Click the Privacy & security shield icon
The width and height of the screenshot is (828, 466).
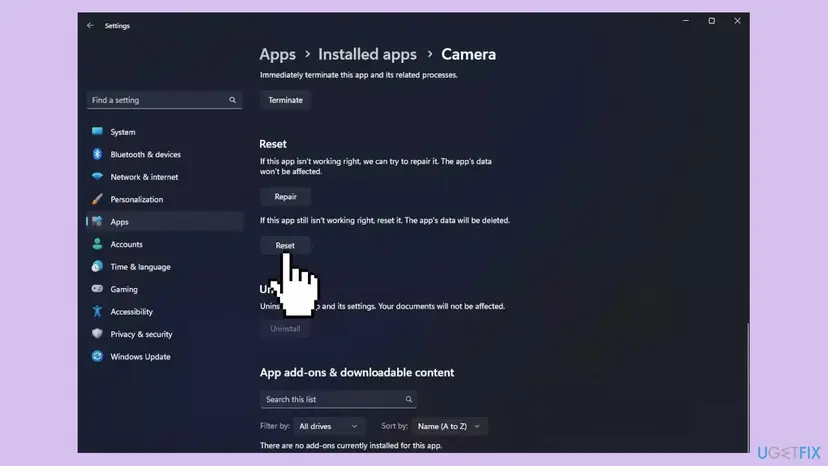(97, 334)
